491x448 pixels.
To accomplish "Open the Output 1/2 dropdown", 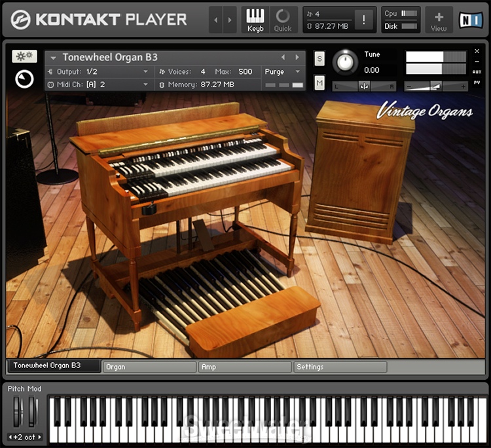I will [100, 72].
